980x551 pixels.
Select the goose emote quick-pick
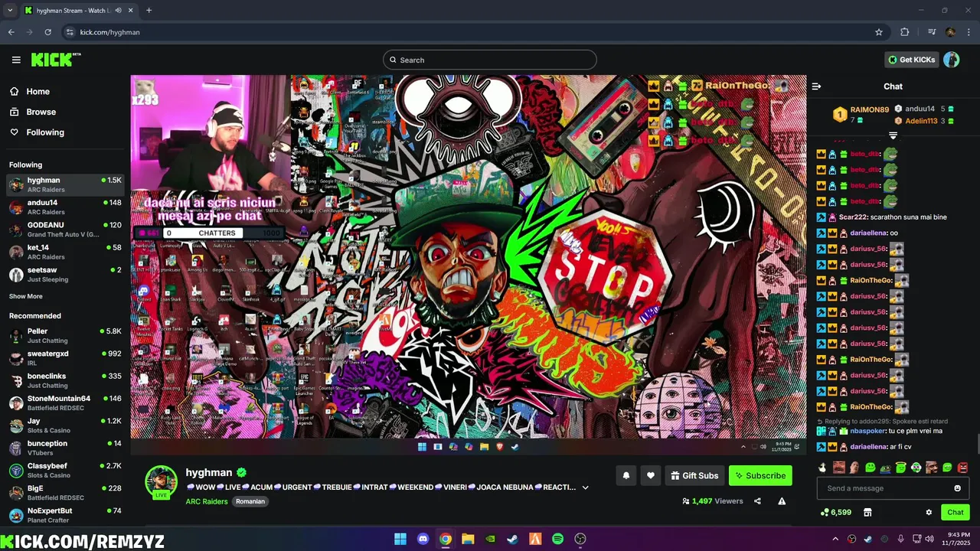point(823,468)
